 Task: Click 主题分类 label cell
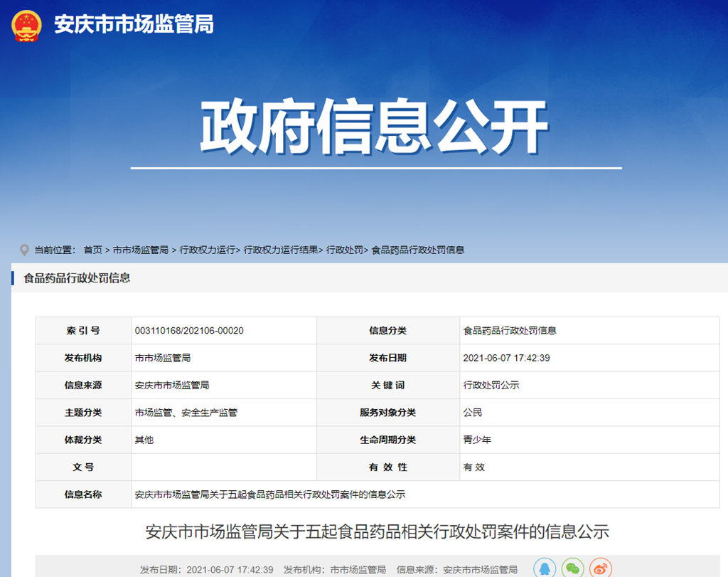tap(84, 413)
